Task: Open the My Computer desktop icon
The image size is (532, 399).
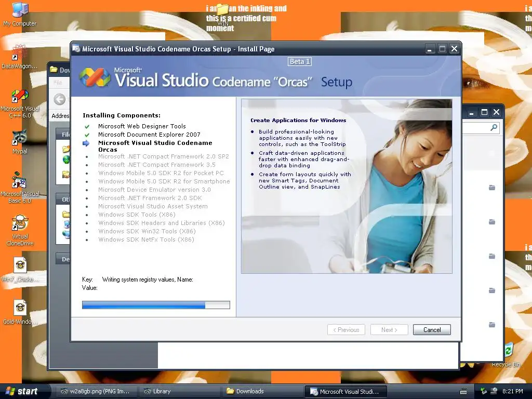Action: pyautogui.click(x=20, y=14)
